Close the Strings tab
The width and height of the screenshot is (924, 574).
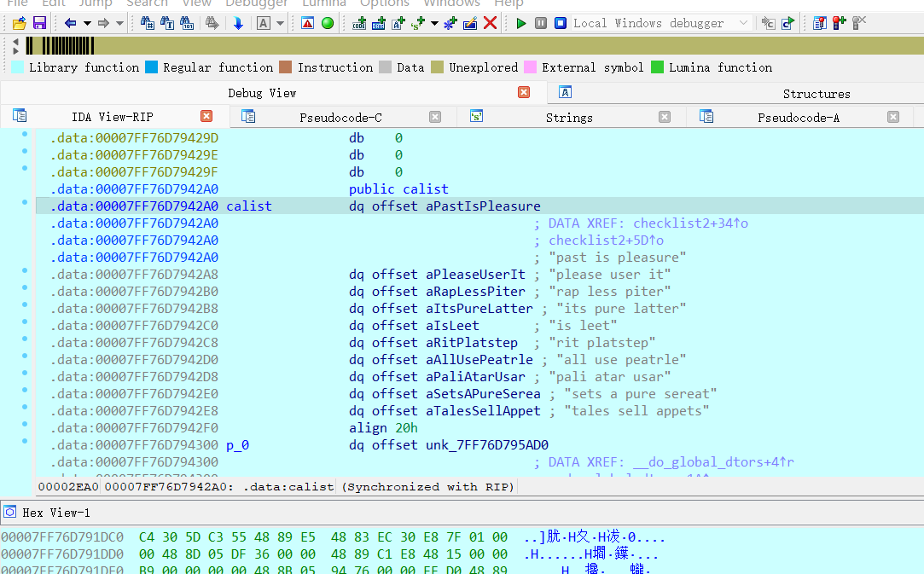(664, 117)
